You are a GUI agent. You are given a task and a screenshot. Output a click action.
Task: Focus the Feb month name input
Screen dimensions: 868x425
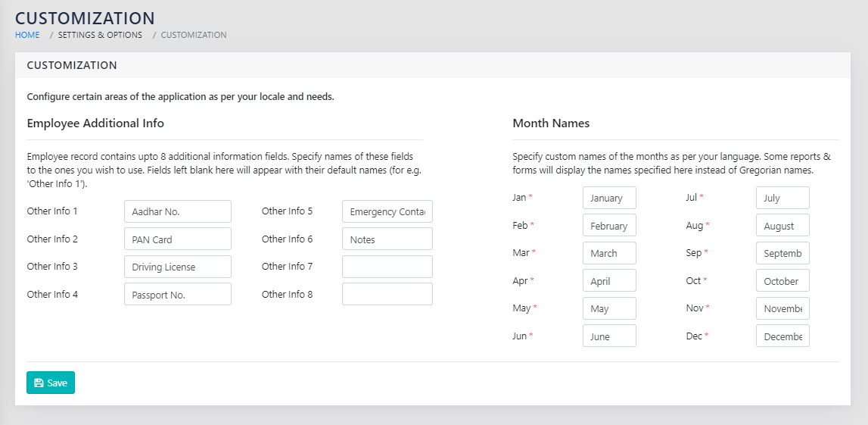click(609, 226)
